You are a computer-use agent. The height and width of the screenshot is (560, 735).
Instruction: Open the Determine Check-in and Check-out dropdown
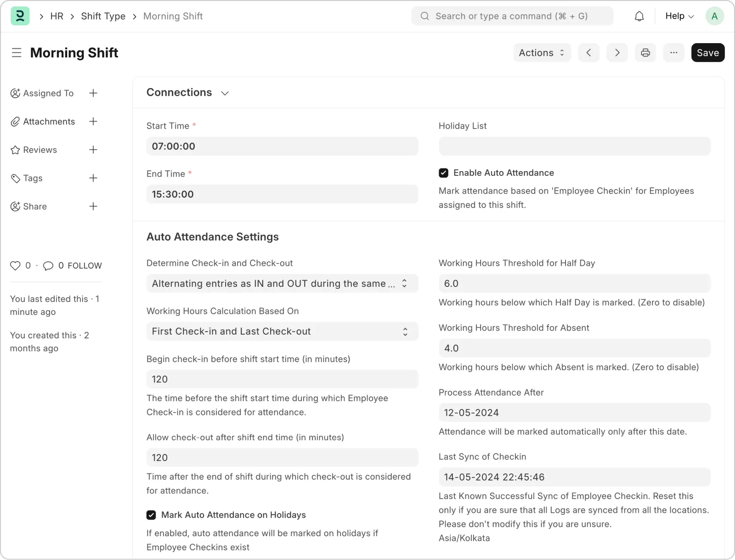[282, 283]
